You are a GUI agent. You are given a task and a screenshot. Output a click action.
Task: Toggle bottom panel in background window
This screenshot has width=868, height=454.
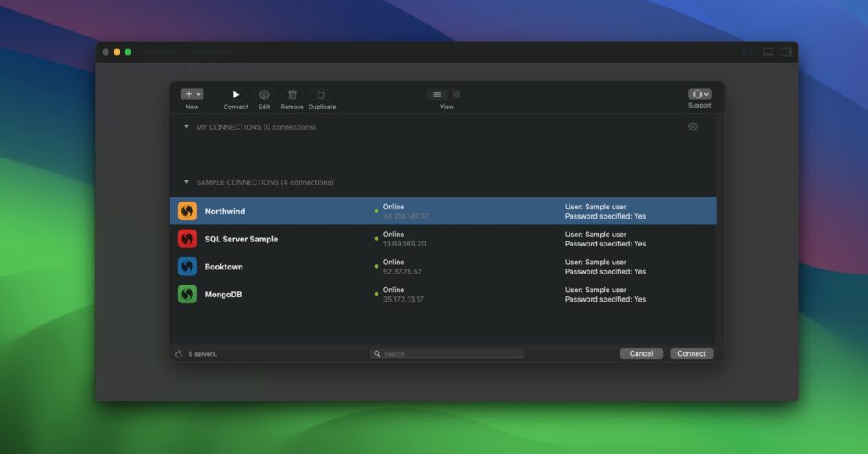[768, 52]
